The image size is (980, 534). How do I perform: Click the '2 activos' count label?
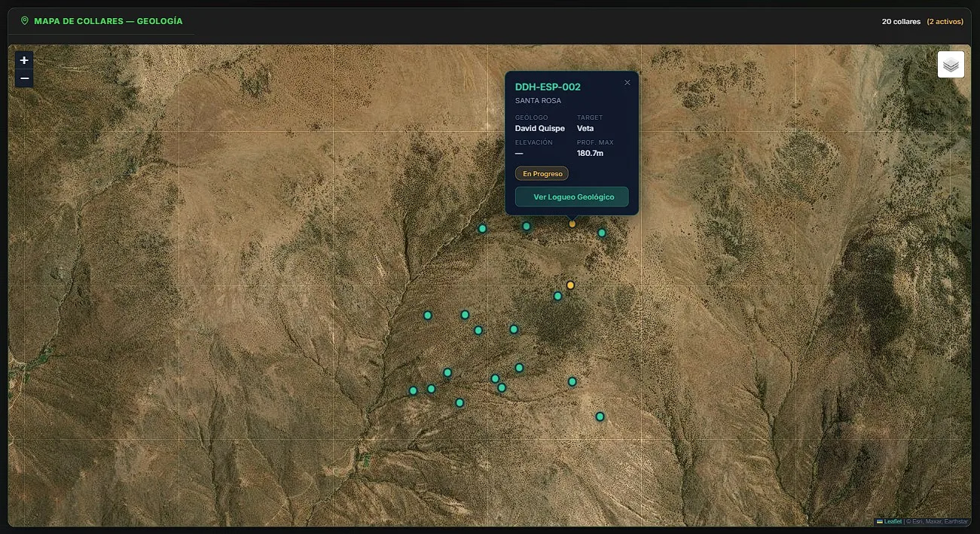(x=945, y=22)
